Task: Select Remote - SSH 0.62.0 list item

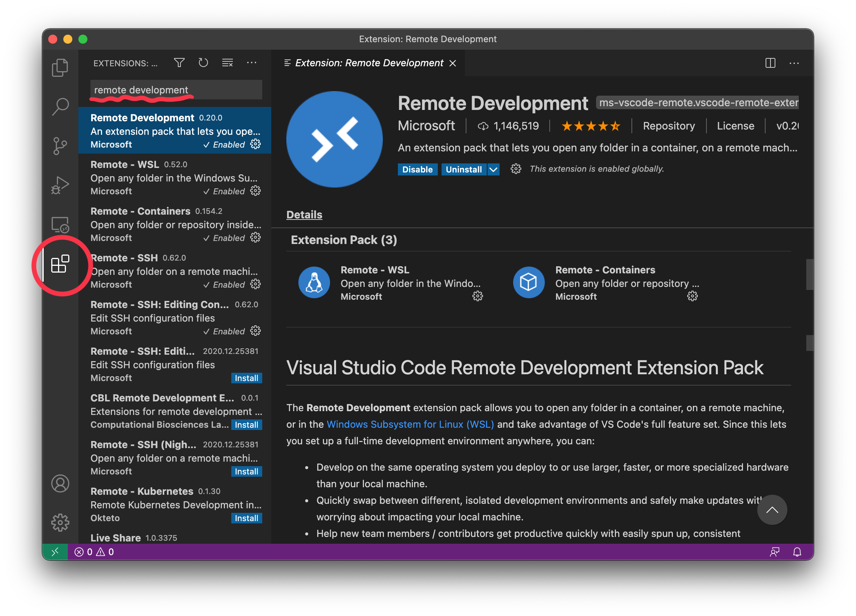Action: (175, 271)
